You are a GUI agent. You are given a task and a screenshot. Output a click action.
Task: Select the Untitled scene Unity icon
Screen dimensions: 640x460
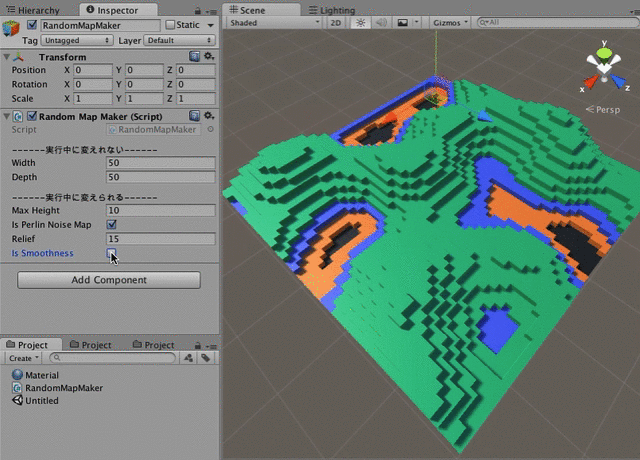17,400
